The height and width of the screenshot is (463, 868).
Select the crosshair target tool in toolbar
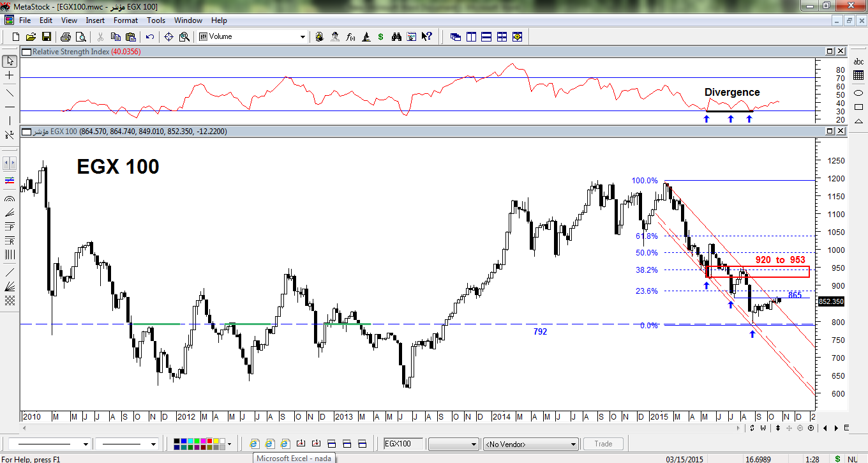[x=169, y=36]
